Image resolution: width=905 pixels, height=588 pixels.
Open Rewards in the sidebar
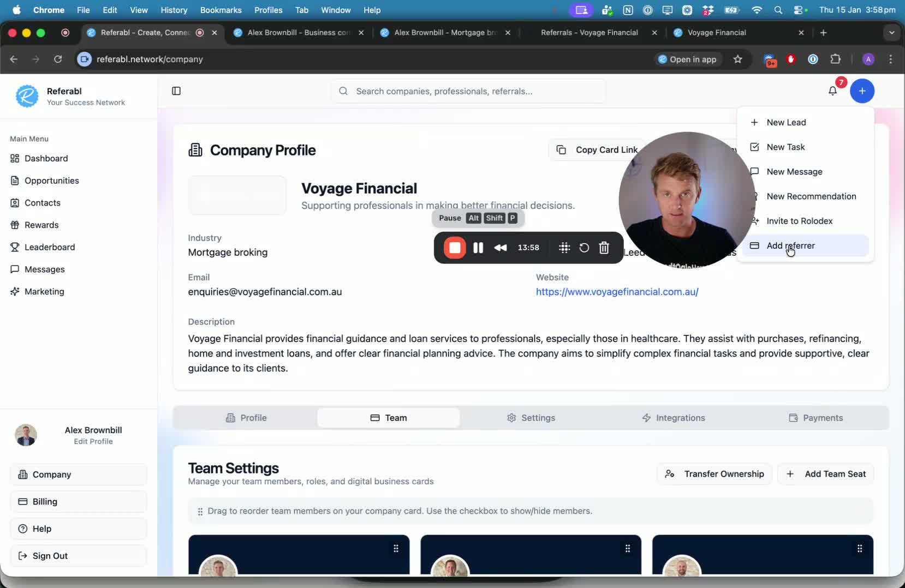click(x=34, y=225)
